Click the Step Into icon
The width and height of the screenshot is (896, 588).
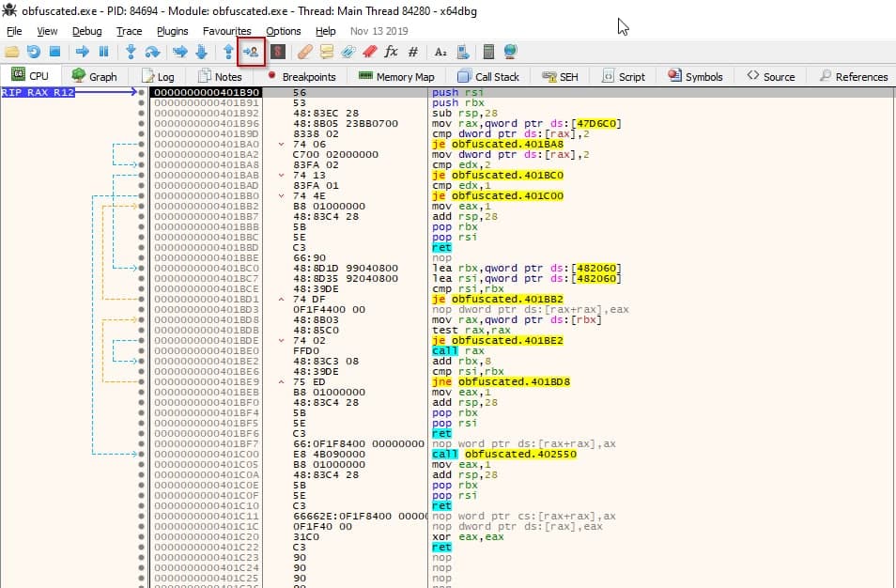click(x=131, y=52)
